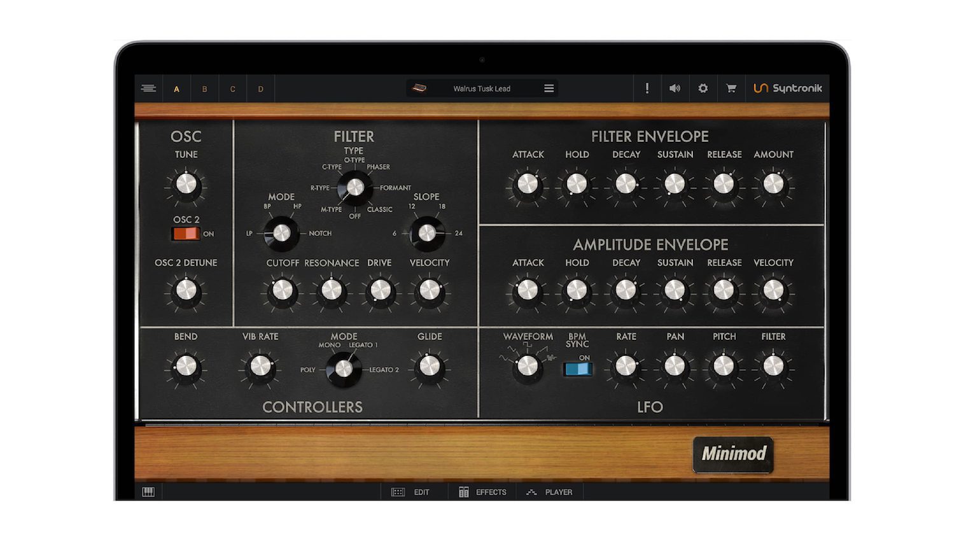Click the Minimod badge

pyautogui.click(x=733, y=454)
